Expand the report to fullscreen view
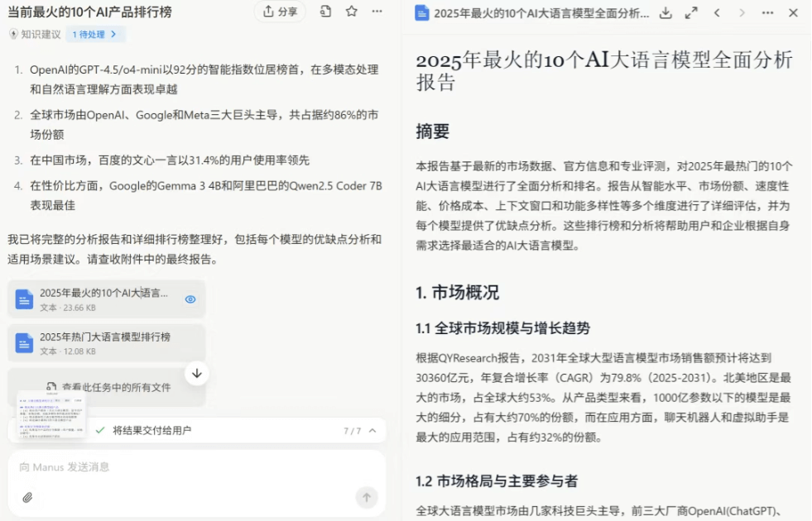 coord(692,13)
